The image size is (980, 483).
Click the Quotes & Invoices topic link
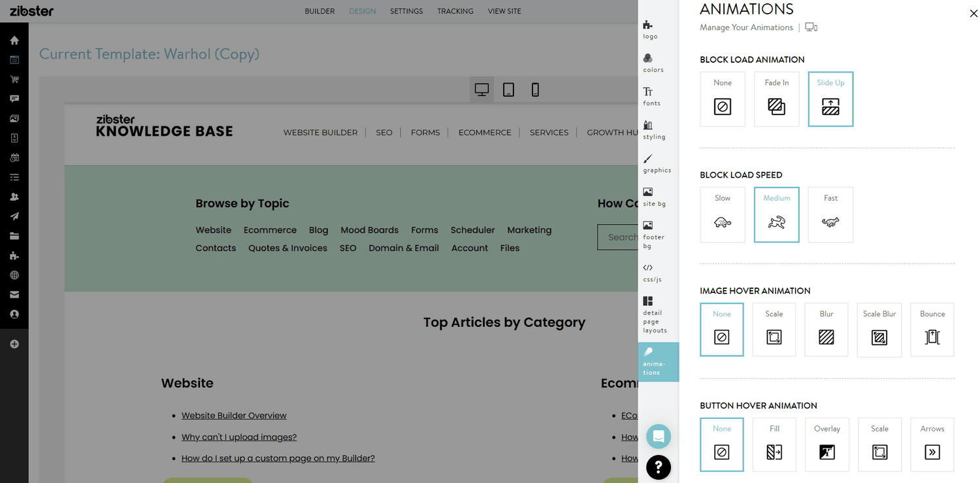(287, 248)
